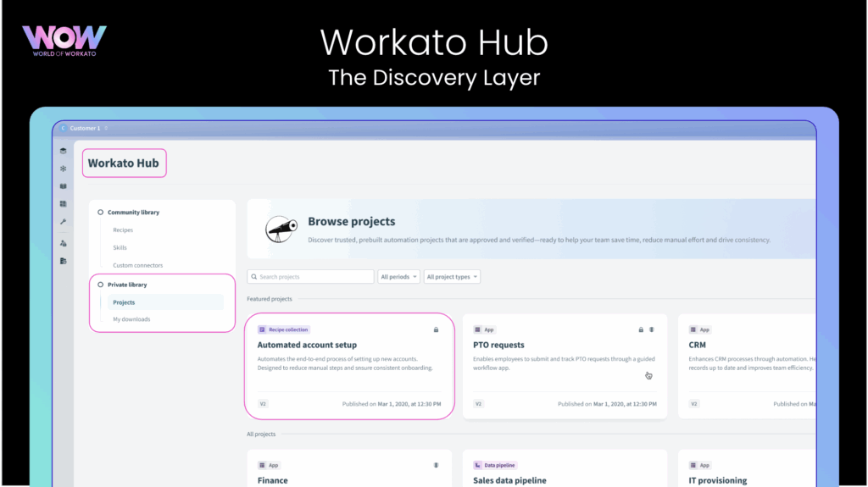Open Custom connectors in Community library
The image size is (868, 487).
click(138, 266)
